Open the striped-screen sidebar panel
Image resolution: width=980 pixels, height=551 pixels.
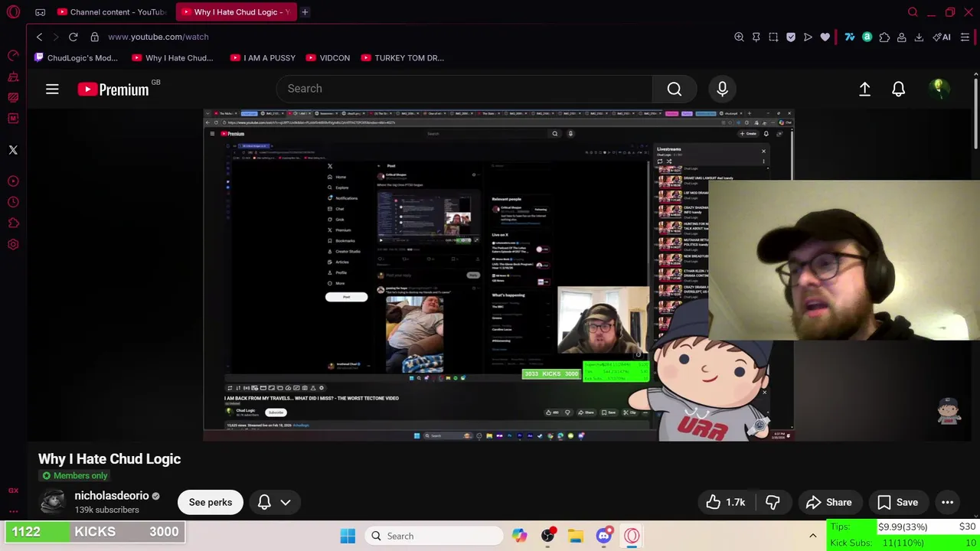tap(13, 97)
